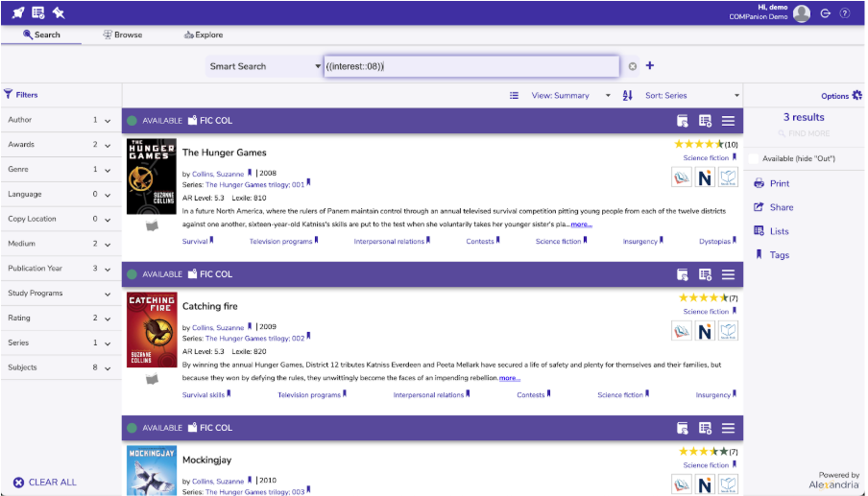Select Lists in the options panel

(771, 231)
